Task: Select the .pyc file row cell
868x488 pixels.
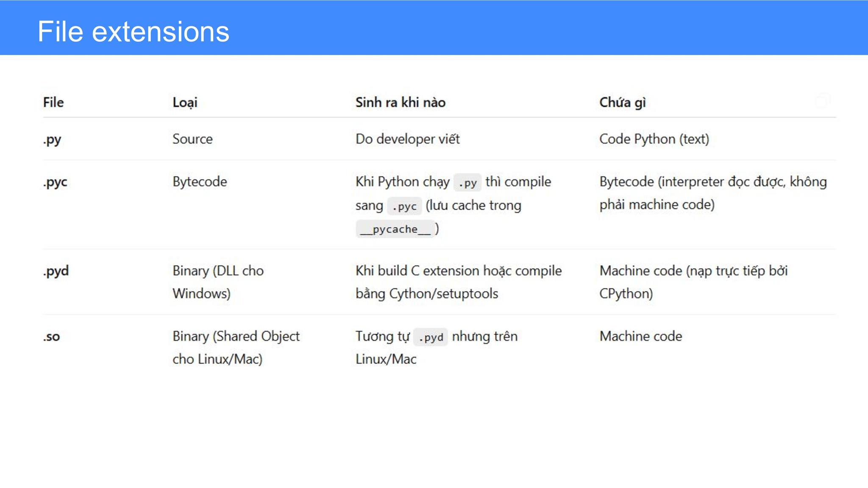Action: click(55, 182)
